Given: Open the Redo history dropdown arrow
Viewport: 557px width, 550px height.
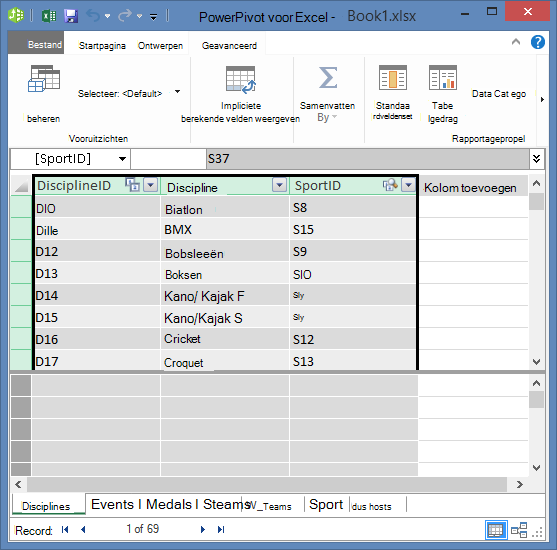Looking at the screenshot, I should tap(140, 16).
